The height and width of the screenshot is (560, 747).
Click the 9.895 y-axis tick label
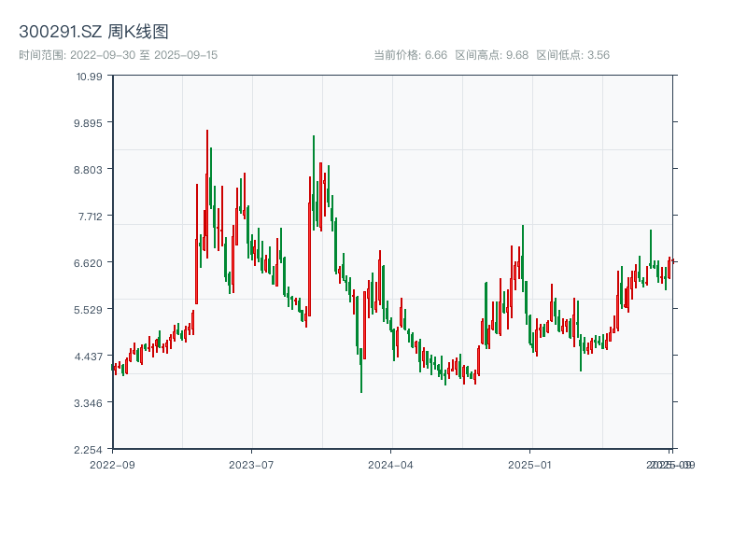point(86,123)
